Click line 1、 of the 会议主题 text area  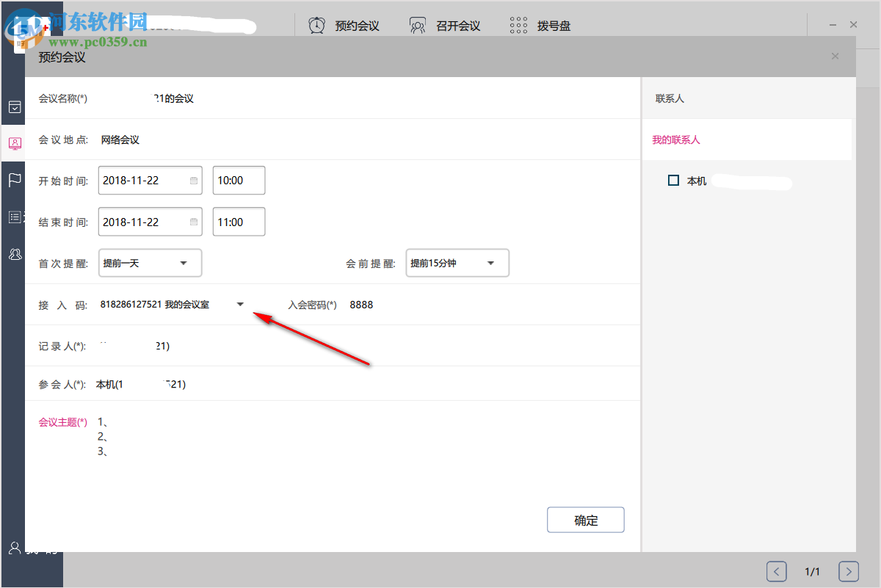click(x=104, y=422)
